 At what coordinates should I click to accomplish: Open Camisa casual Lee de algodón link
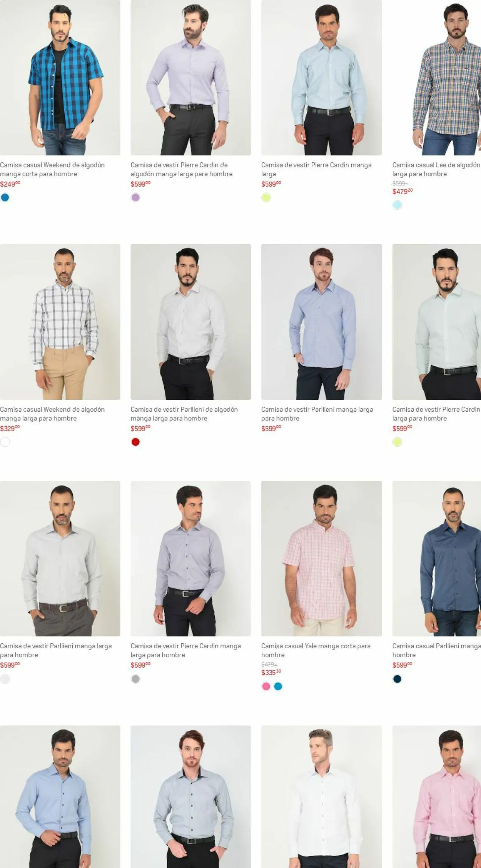click(x=436, y=169)
